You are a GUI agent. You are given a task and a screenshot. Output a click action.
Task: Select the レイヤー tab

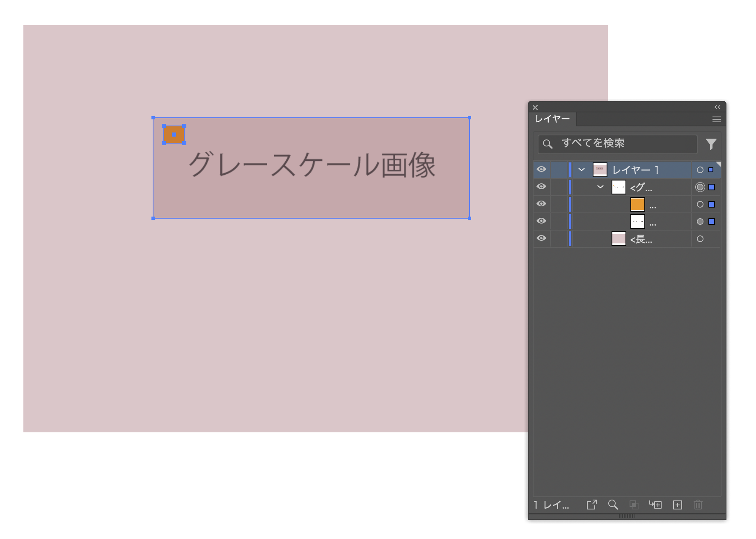point(552,119)
